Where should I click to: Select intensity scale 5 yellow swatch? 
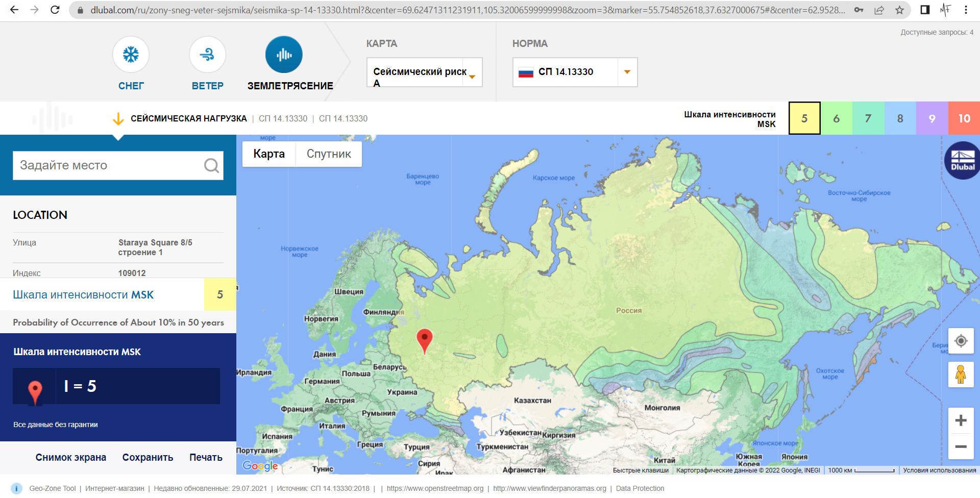tap(804, 118)
